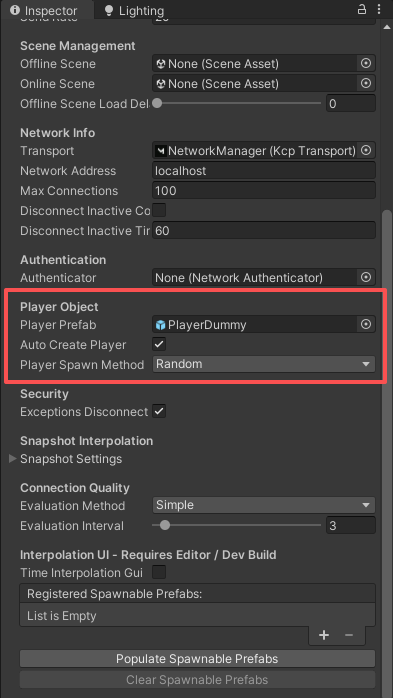This screenshot has height=698, width=393.
Task: Open object picker for Player Prefab
Action: (366, 325)
